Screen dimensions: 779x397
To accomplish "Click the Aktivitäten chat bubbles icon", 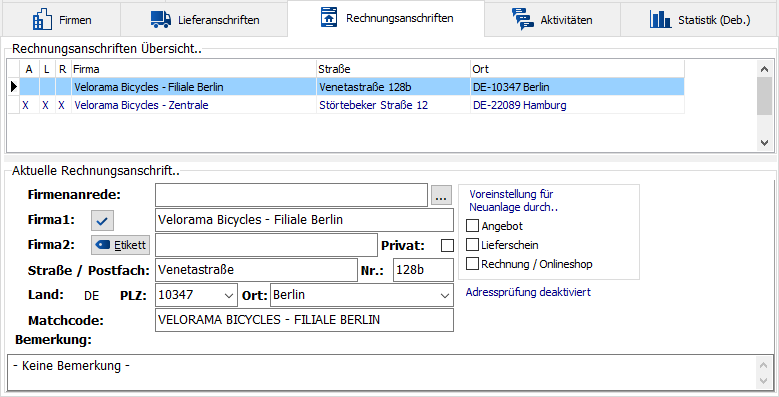I will [x=523, y=19].
